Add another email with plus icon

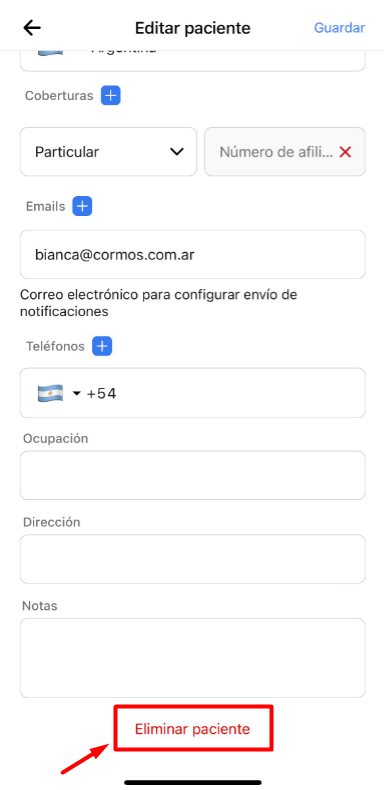[82, 206]
